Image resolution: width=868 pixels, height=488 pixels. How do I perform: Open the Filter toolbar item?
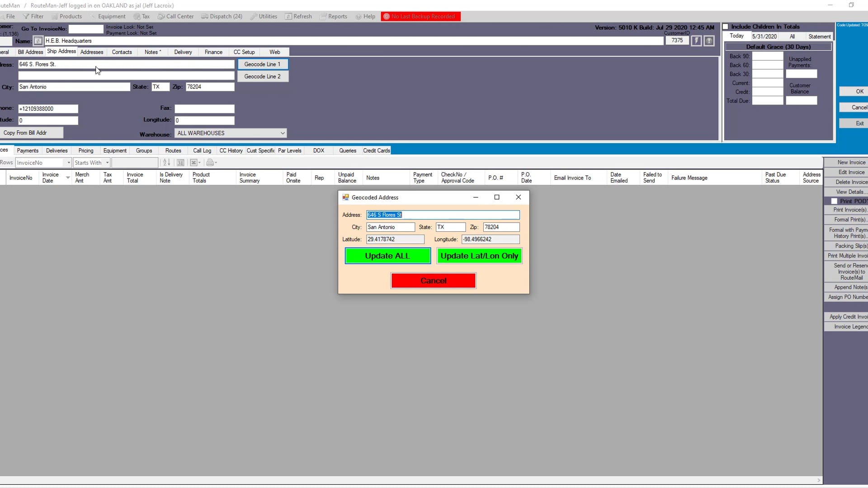pos(33,16)
